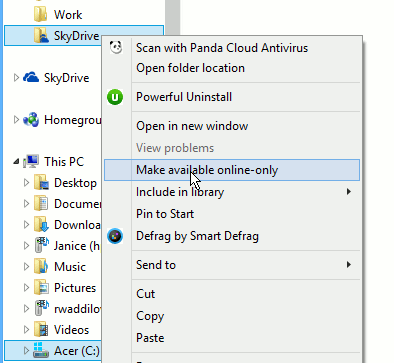
Task: Click the Work folder icon
Action: pos(41,15)
